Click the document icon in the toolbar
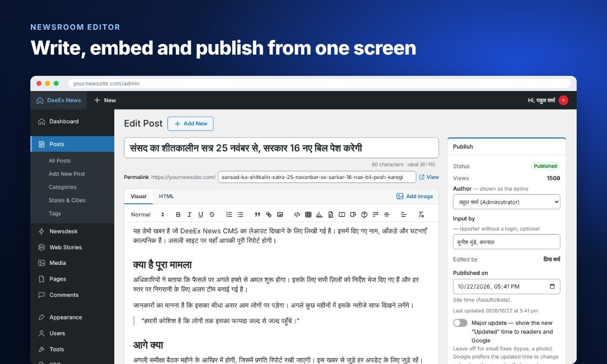The image size is (607, 364). tap(331, 215)
